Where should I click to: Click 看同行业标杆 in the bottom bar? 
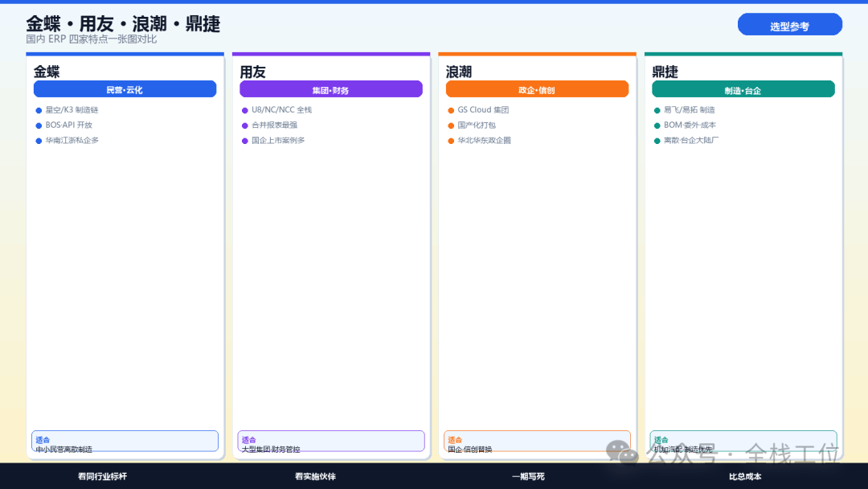pyautogui.click(x=102, y=476)
